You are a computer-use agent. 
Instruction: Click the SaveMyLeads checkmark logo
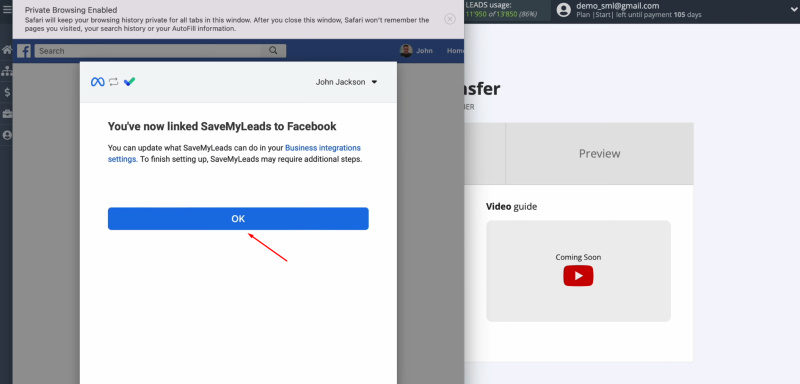129,82
